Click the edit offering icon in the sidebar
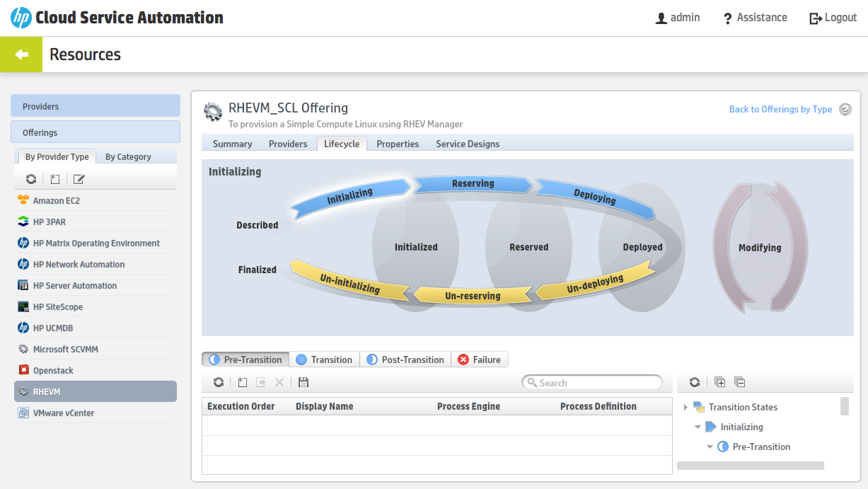868x489 pixels. (79, 179)
